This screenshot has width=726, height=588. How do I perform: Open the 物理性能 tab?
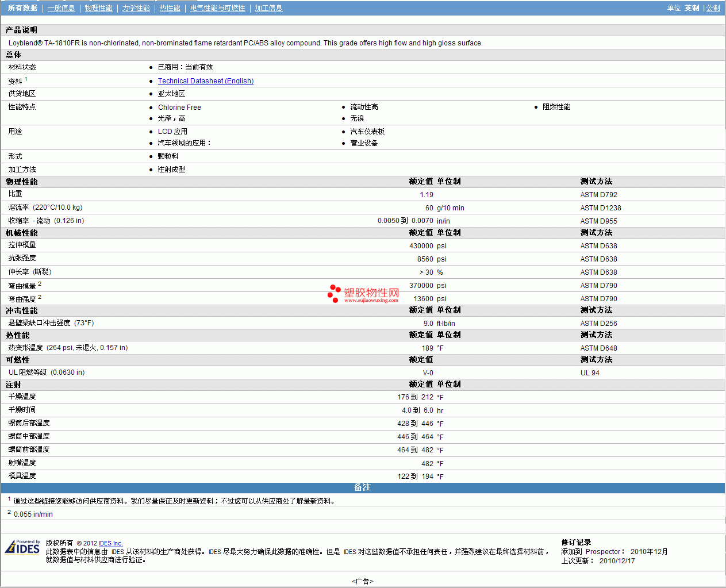tap(99, 8)
